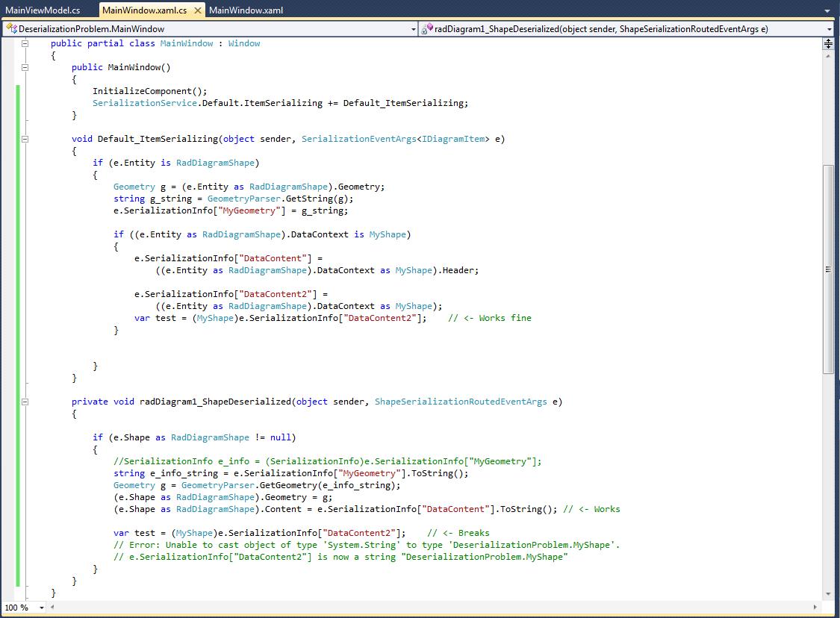This screenshot has height=618, width=840.
Task: Click the method icon beside radDiagram1_ShapeDeserialized
Action: pyautogui.click(x=427, y=28)
